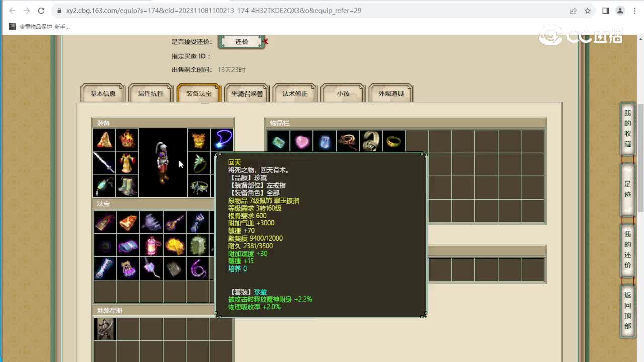The image size is (644, 362).
Task: Select the boots equipment icon
Action: pyautogui.click(x=127, y=186)
